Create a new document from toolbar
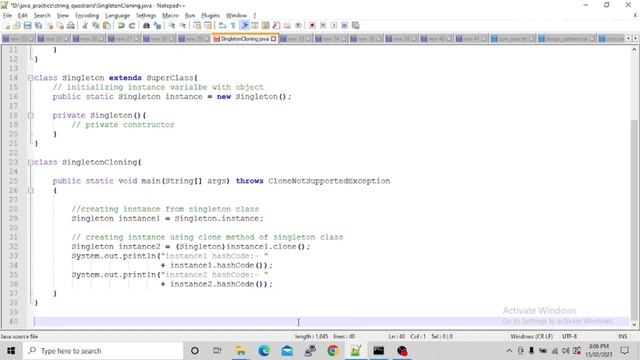 pos(7,25)
